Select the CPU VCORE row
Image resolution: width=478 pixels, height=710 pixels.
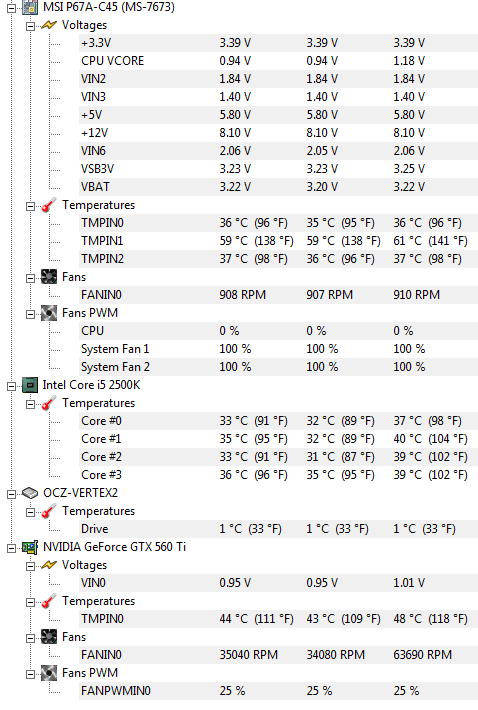(x=278, y=61)
